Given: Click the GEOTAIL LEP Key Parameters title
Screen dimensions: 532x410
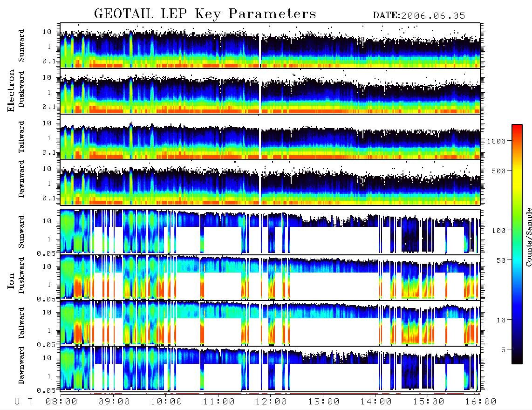Looking at the screenshot, I should 205,14.
